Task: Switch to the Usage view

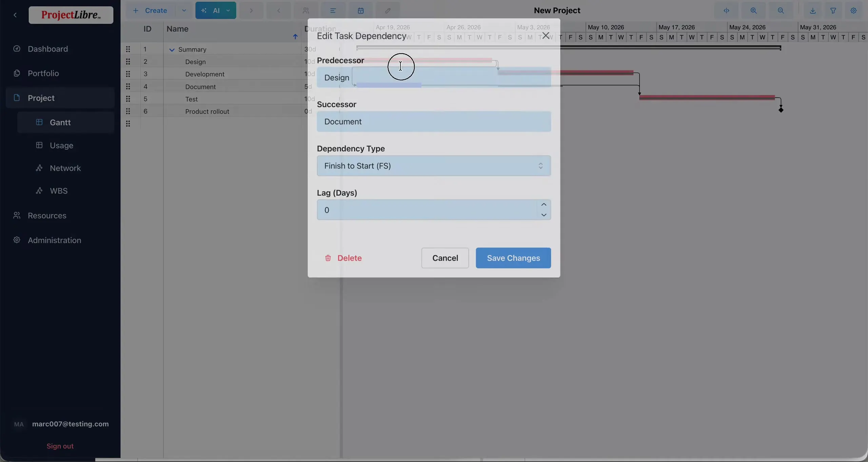Action: tap(61, 146)
